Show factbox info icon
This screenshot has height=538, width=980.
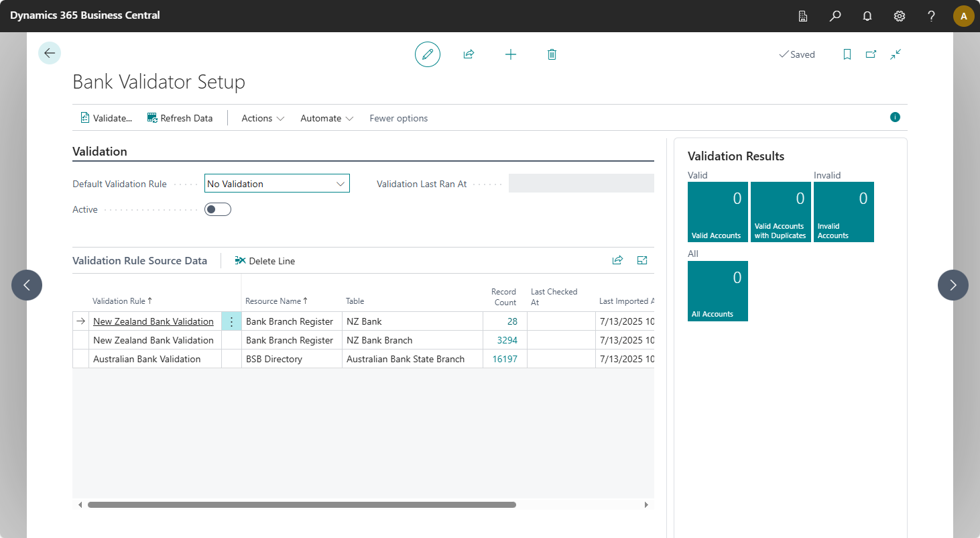[895, 117]
